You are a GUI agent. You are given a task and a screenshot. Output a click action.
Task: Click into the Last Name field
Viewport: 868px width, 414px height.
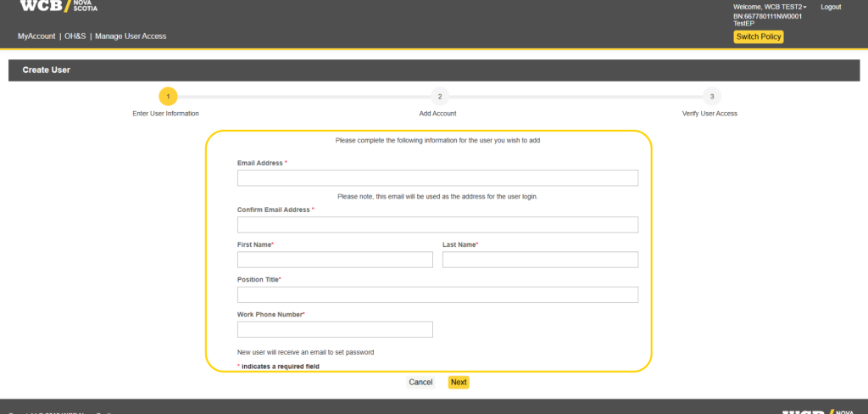[x=540, y=260]
